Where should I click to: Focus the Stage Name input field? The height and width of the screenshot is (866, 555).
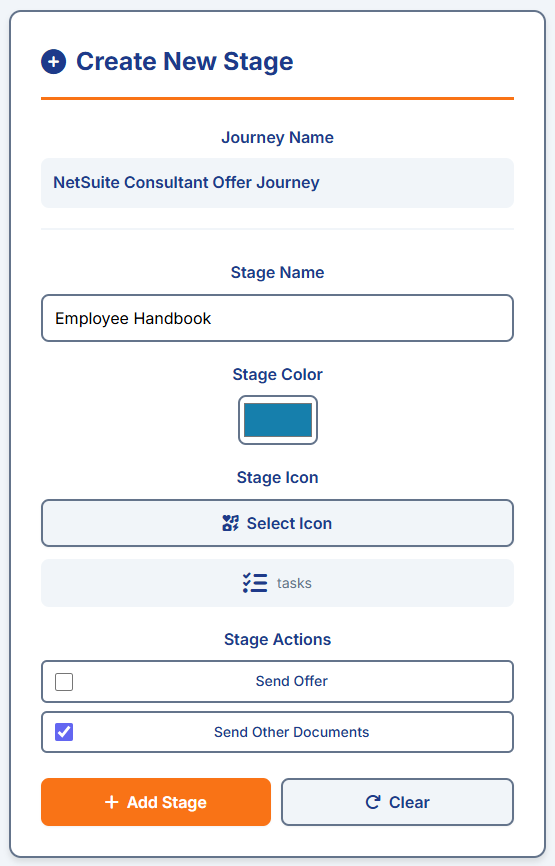pos(277,318)
